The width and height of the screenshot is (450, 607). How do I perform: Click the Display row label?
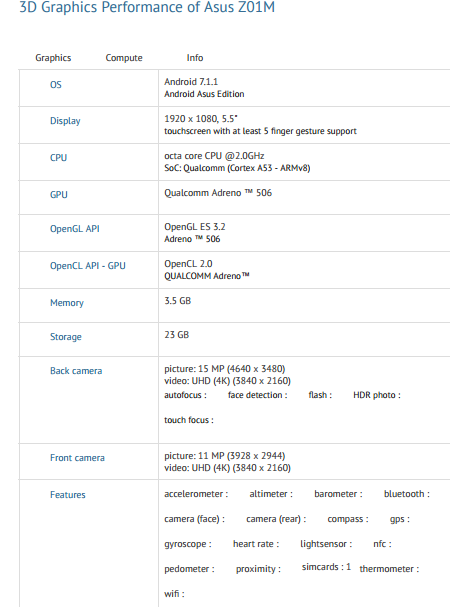point(65,121)
